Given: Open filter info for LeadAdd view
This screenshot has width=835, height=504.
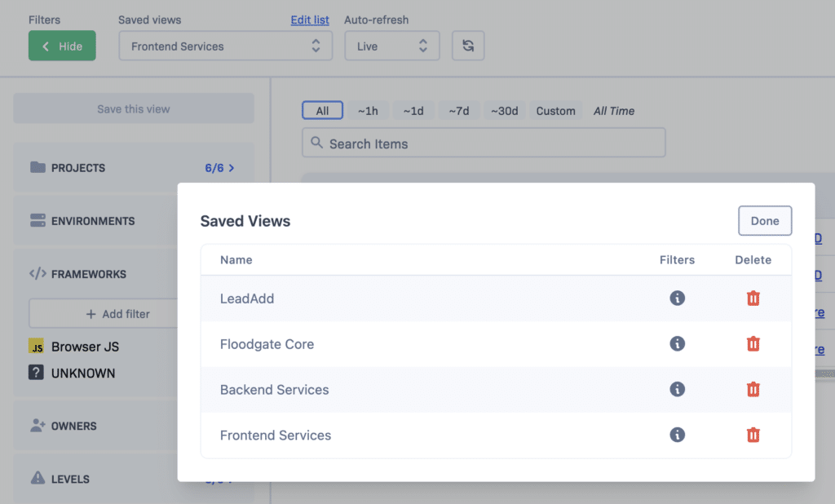Looking at the screenshot, I should coord(677,298).
